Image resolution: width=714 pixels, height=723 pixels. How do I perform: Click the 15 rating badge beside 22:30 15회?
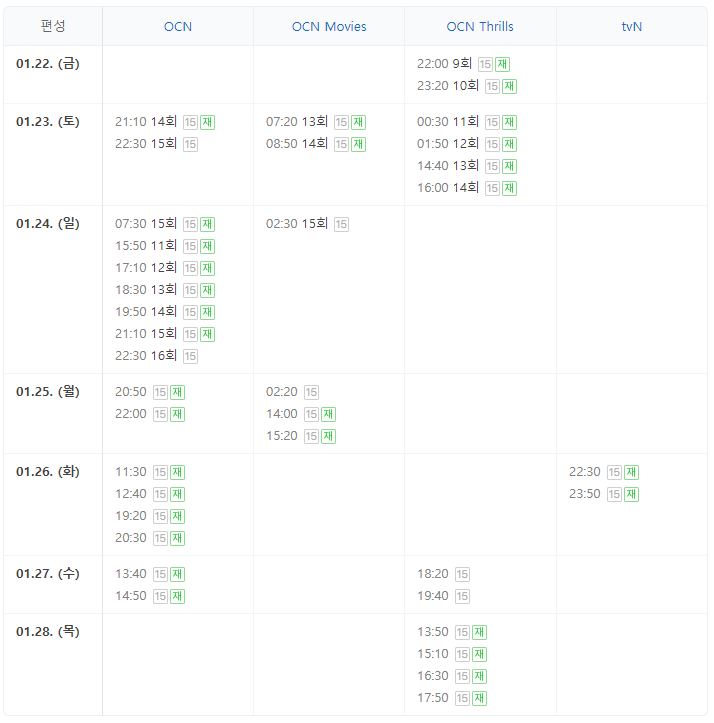(190, 144)
